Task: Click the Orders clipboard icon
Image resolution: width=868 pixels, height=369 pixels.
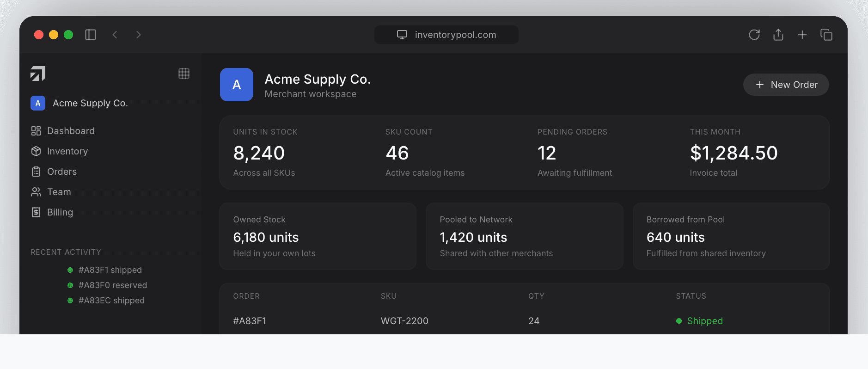Action: point(36,172)
